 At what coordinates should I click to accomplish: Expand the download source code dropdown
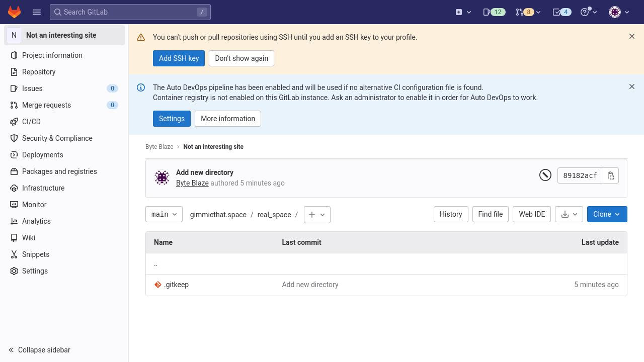click(569, 214)
